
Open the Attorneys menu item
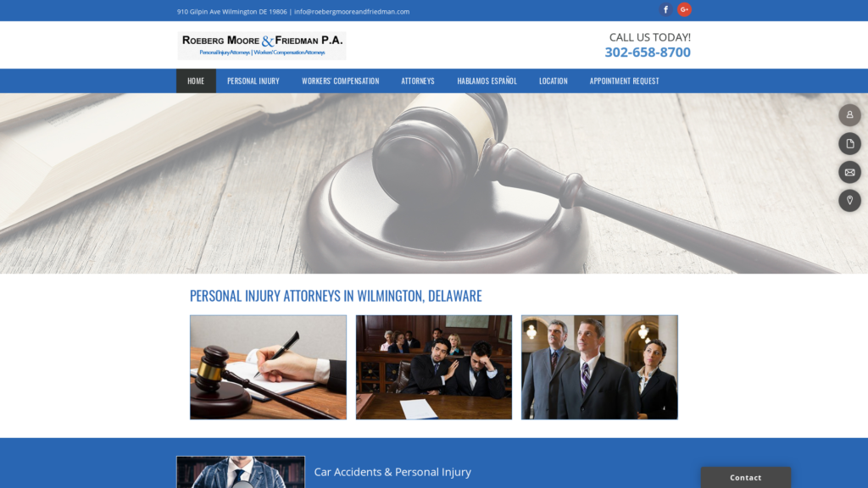click(417, 81)
